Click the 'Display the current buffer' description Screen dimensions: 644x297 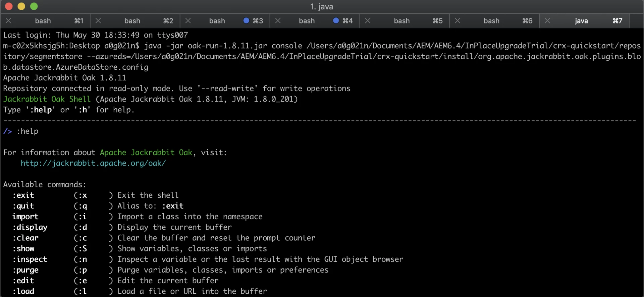174,228
